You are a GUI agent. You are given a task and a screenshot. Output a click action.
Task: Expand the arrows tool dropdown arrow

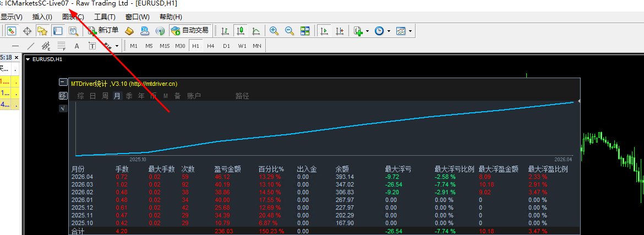117,46
